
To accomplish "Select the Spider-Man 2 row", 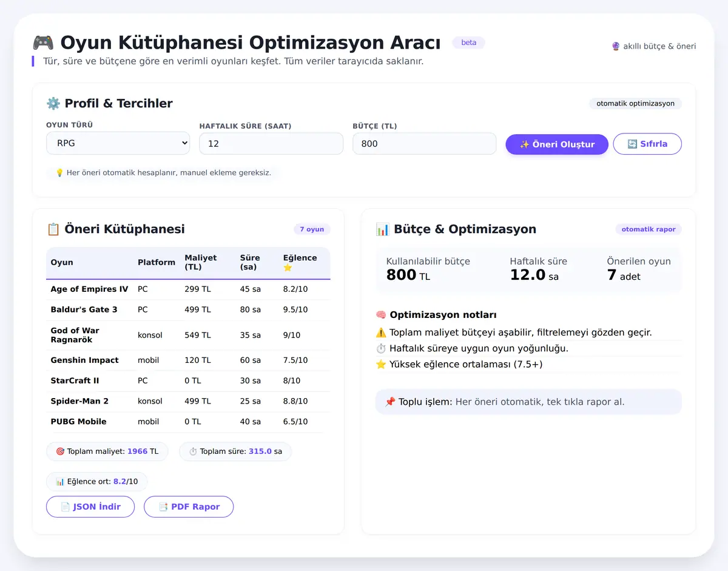I will tap(188, 401).
